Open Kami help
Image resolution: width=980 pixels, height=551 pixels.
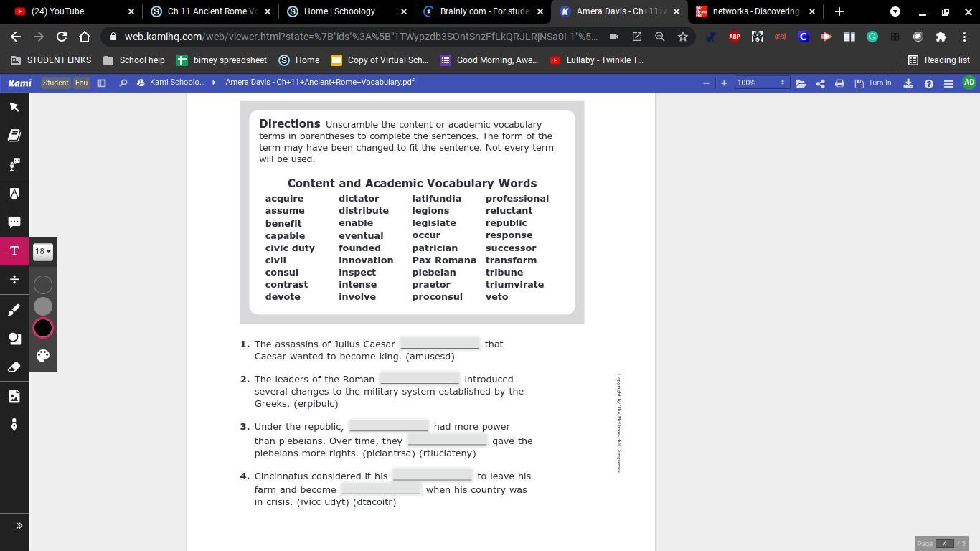pyautogui.click(x=929, y=83)
